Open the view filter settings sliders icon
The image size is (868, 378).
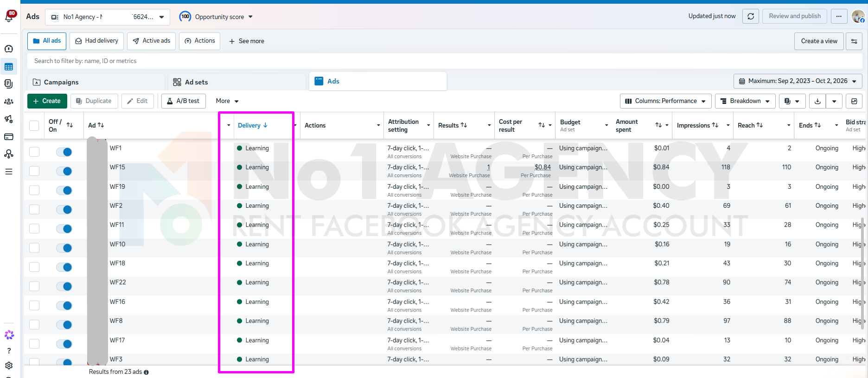click(854, 41)
